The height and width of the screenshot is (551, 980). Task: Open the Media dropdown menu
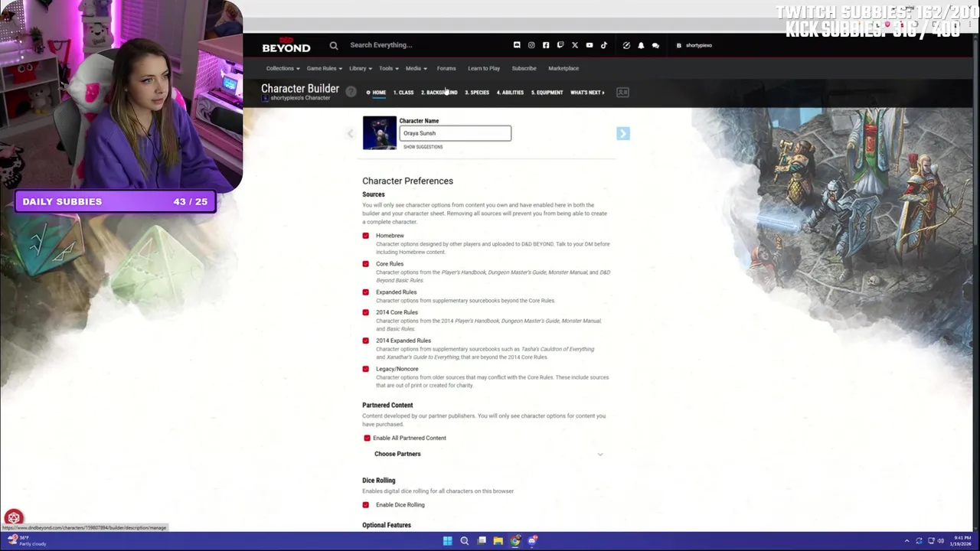416,69
